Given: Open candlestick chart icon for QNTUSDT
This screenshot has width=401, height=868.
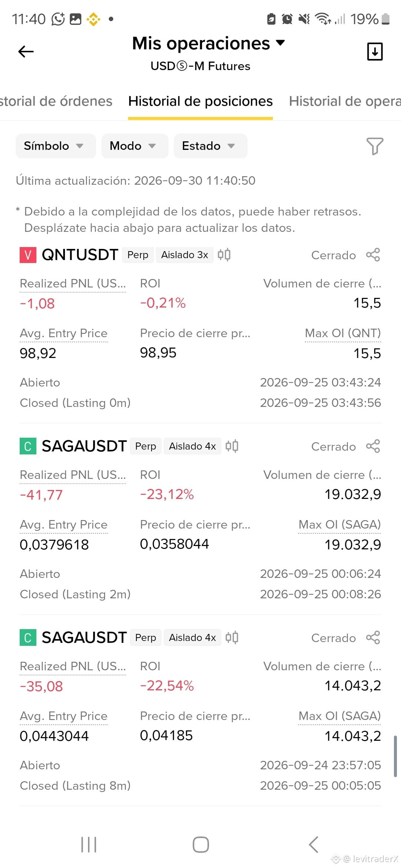Looking at the screenshot, I should 224,255.
